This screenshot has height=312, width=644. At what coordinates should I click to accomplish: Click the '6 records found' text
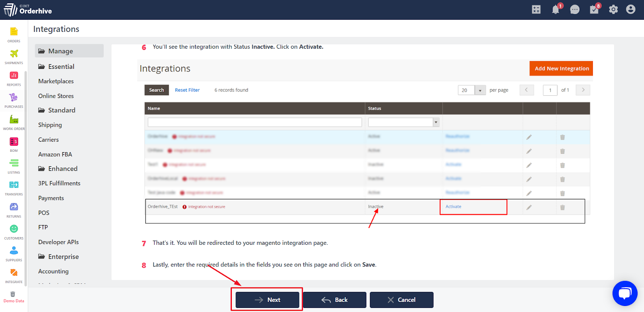[x=231, y=90]
